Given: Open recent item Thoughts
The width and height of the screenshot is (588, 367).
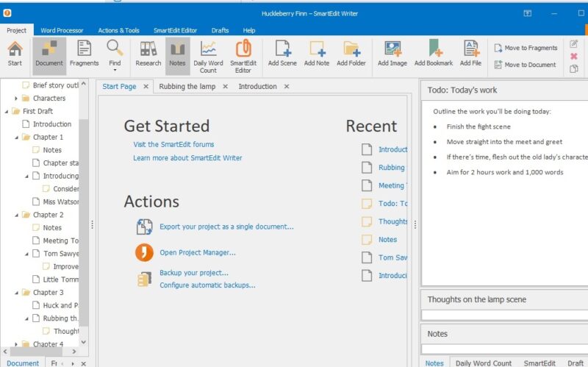Looking at the screenshot, I should click(x=392, y=221).
